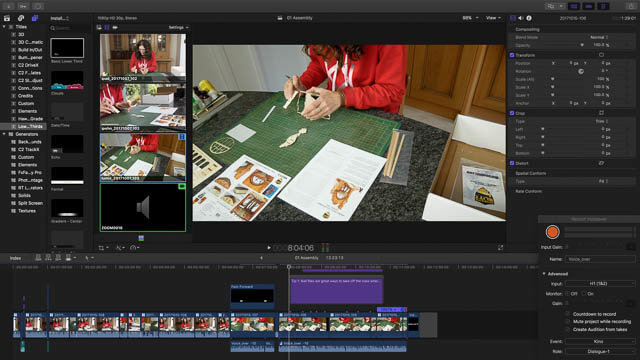This screenshot has width=640, height=360.
Task: Open the Video inspector icon
Action: [x=513, y=18]
